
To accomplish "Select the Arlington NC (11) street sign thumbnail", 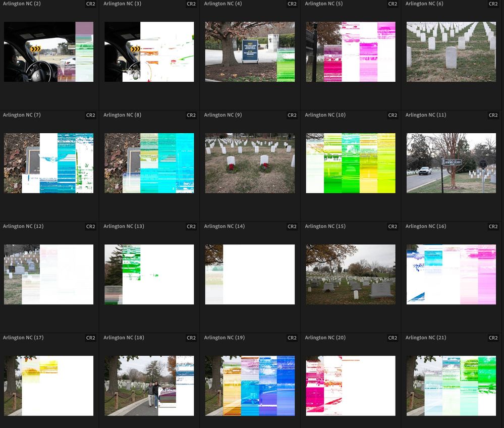I will (x=451, y=163).
